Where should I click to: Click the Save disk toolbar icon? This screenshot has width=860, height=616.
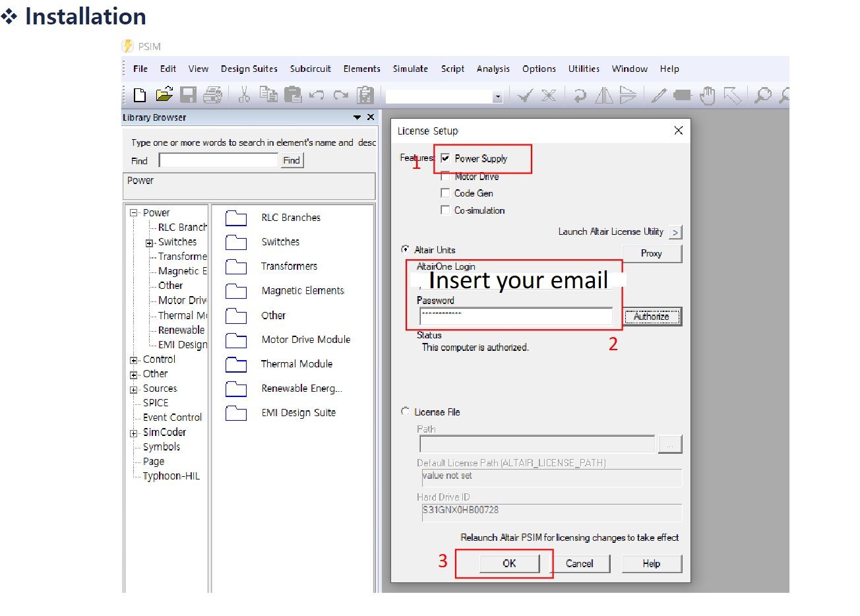[x=188, y=95]
